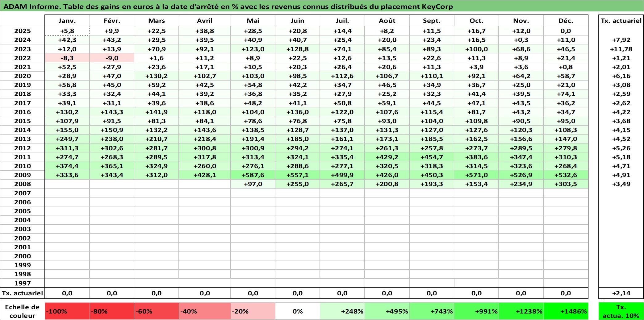Click the 2009 row label
The image size is (644, 320).
pos(23,175)
